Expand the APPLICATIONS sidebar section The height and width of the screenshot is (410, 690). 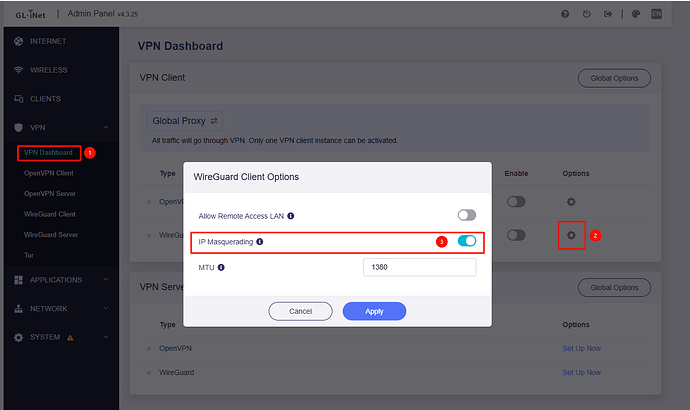coord(107,280)
